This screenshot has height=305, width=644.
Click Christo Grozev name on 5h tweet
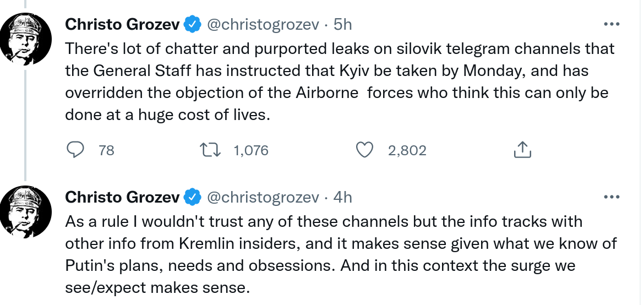coord(122,24)
